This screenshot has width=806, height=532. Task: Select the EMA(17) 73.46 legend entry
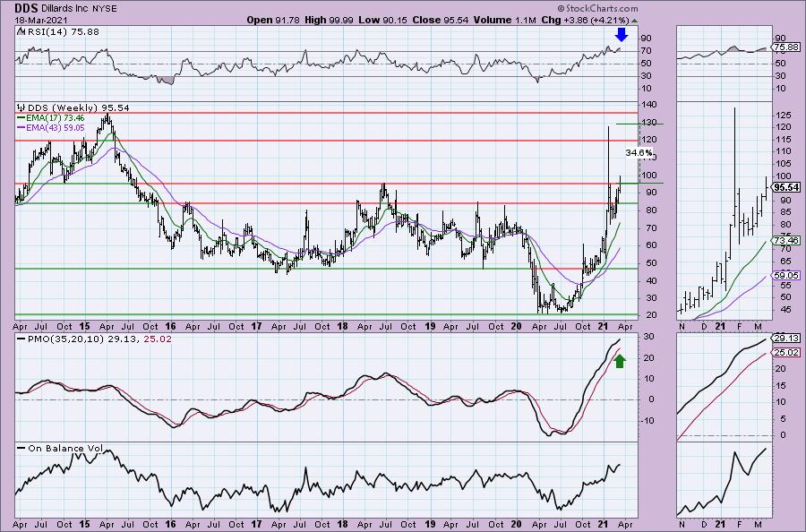click(55, 118)
